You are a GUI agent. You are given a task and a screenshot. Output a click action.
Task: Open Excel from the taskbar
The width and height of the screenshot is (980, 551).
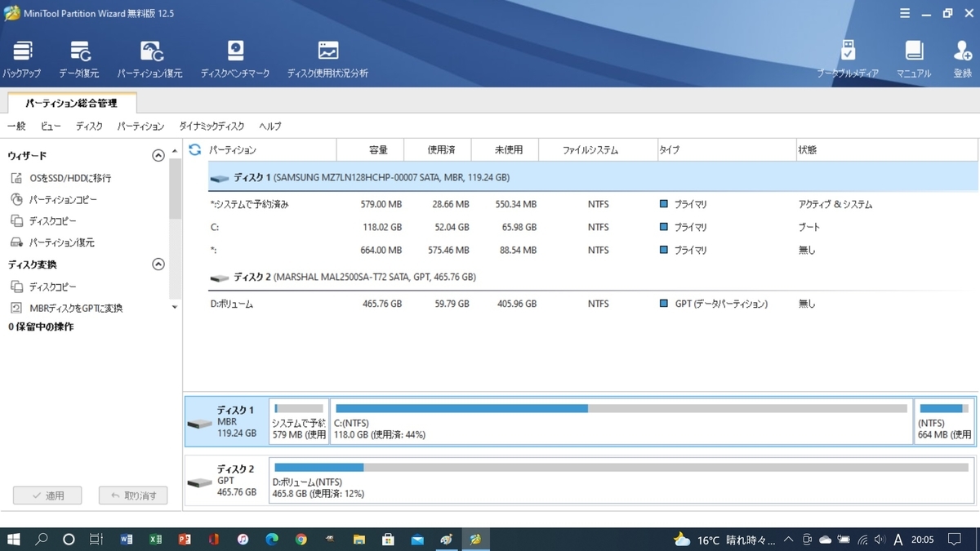point(155,540)
